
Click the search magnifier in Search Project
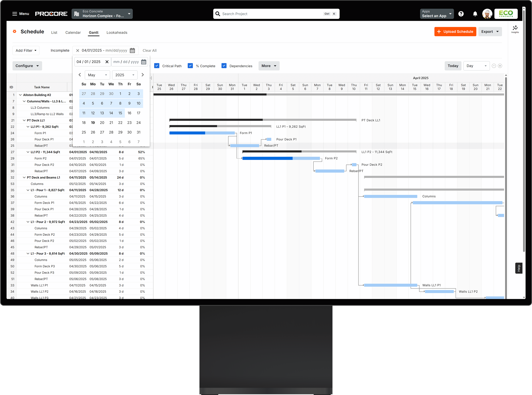[218, 14]
